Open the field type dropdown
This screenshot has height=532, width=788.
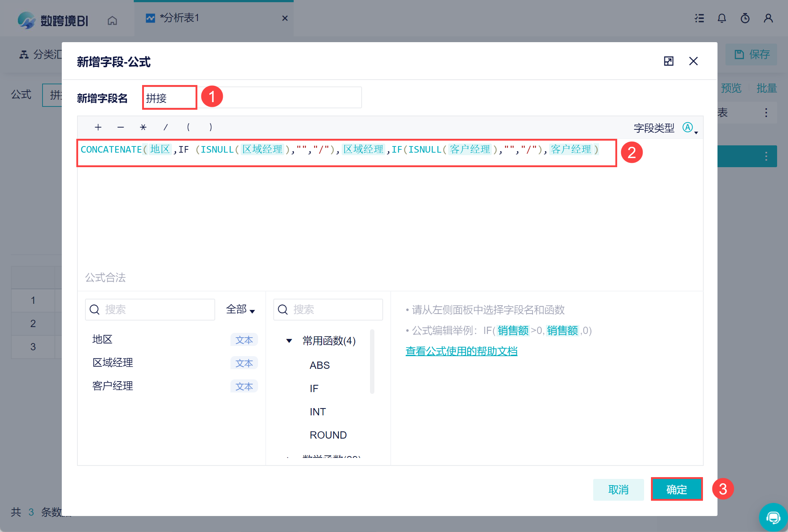pos(690,128)
